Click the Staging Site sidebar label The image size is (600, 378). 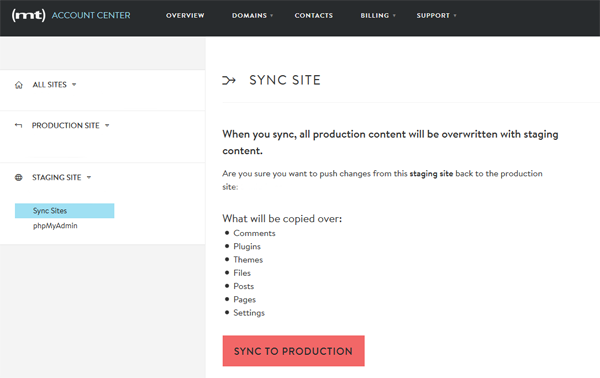(57, 178)
